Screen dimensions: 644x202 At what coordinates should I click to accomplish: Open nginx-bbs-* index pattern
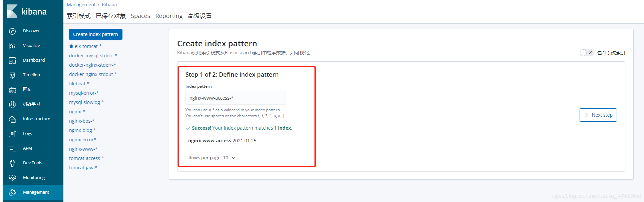tap(82, 121)
